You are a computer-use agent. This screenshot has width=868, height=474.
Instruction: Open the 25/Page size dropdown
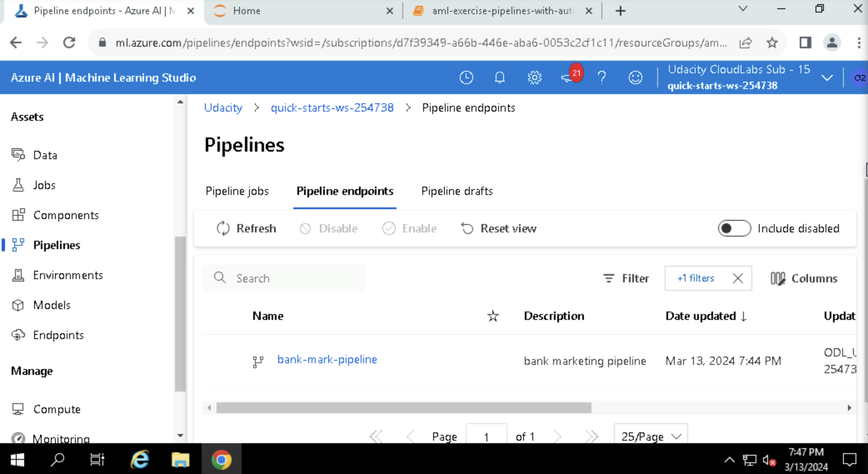651,436
